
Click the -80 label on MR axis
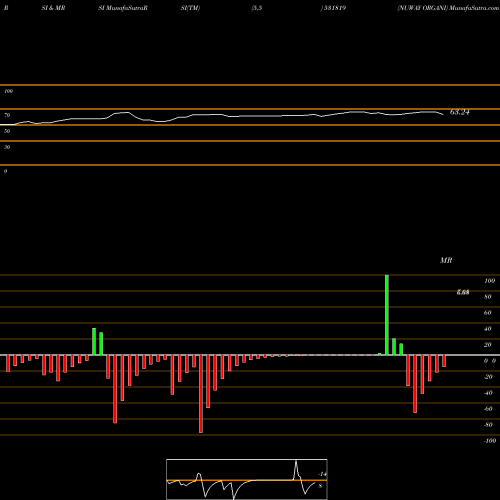(x=488, y=425)
